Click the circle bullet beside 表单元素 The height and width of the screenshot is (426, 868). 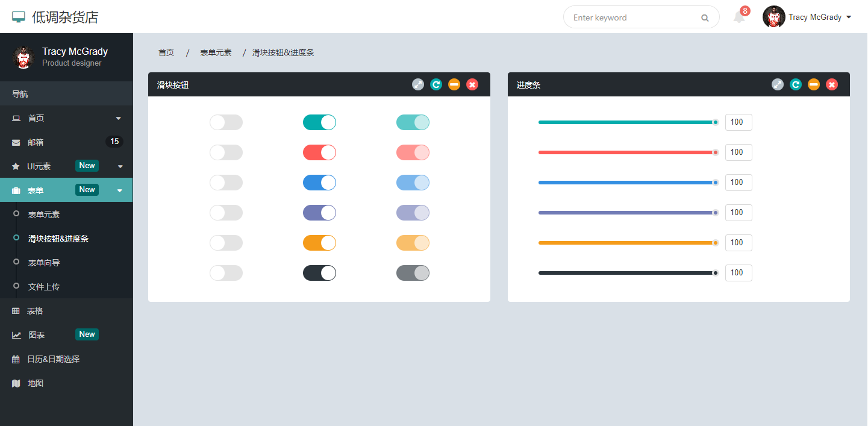tap(16, 213)
